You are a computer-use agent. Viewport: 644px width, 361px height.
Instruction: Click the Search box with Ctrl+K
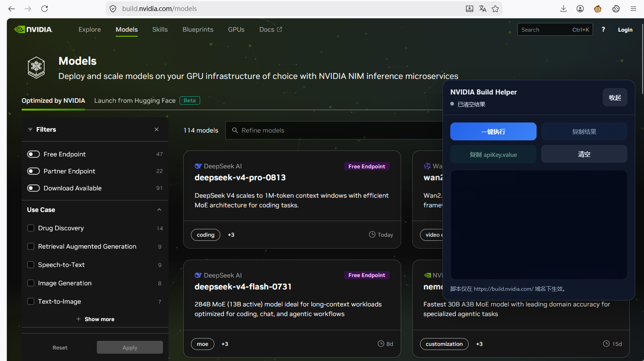click(555, 30)
